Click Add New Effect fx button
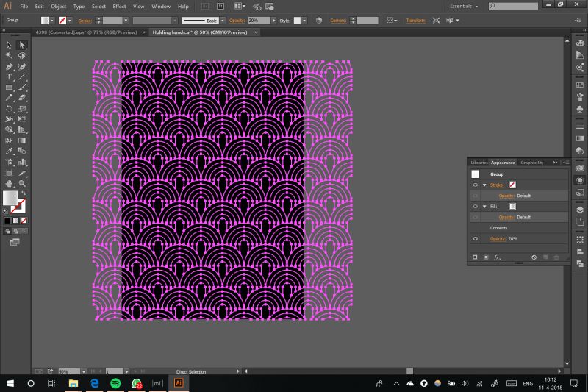 [x=498, y=257]
